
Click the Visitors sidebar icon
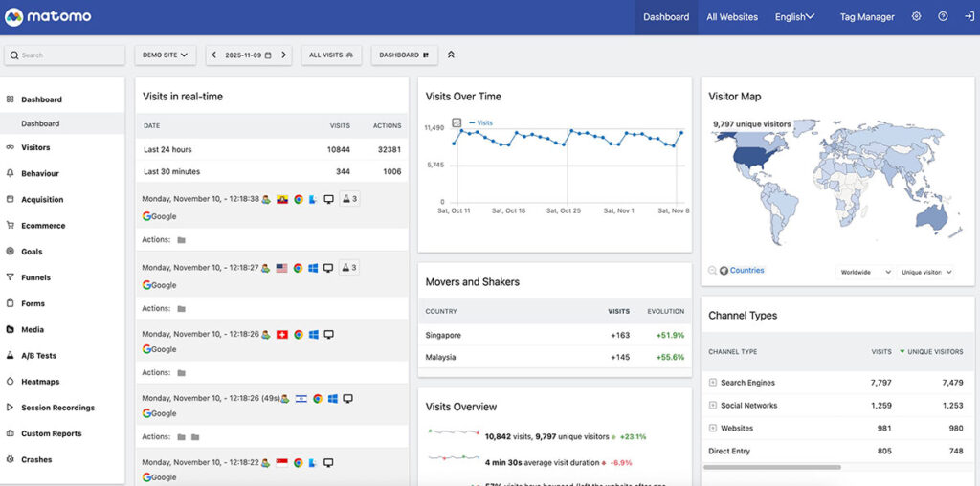click(10, 147)
